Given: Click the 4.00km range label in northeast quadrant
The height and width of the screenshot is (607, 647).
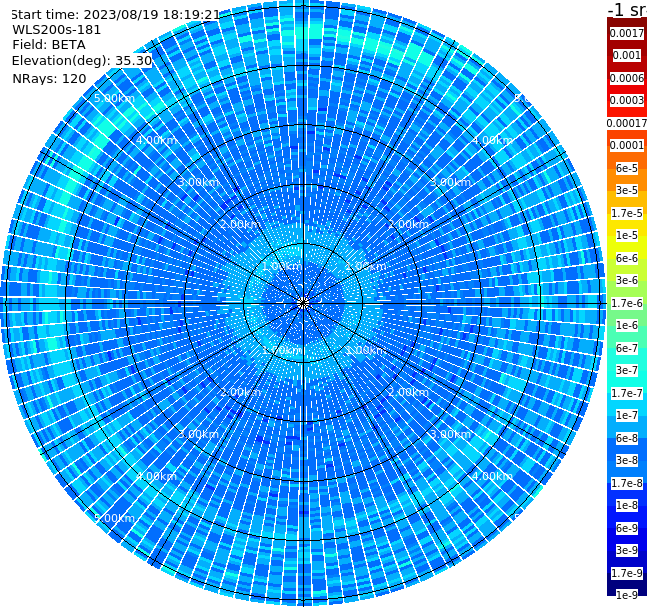Looking at the screenshot, I should coord(493,140).
